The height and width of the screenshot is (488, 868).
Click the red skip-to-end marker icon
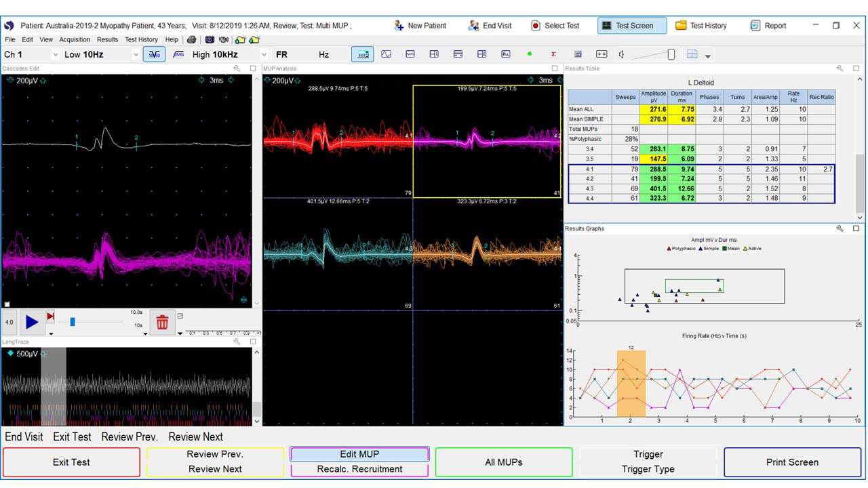click(x=50, y=317)
